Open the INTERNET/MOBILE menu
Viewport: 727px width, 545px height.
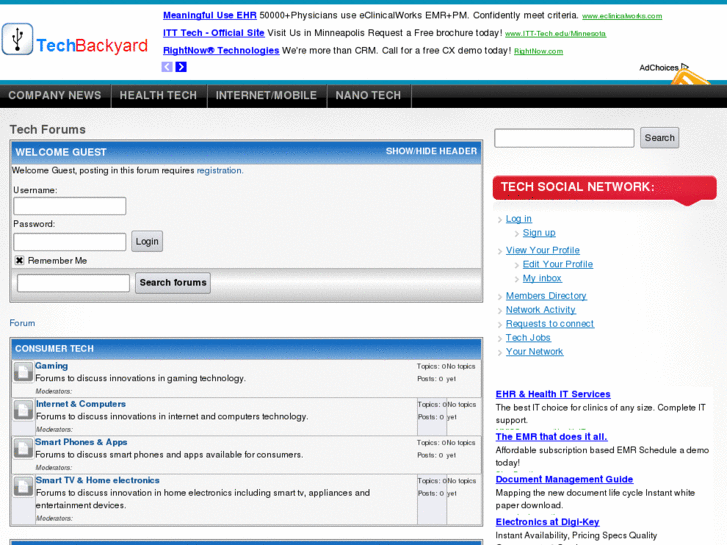point(266,96)
